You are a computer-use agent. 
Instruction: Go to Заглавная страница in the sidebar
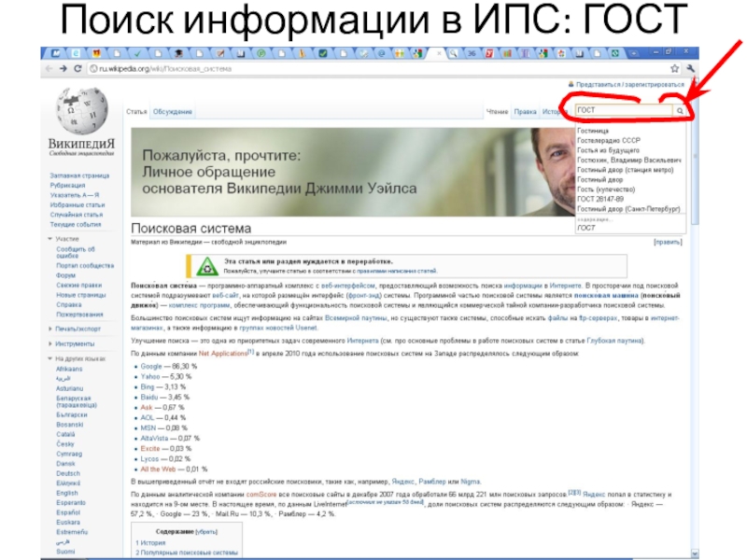79,175
